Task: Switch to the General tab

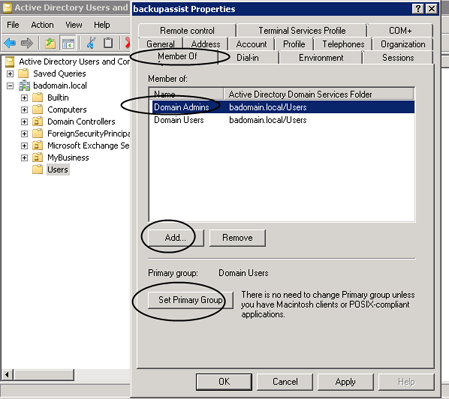Action: [x=160, y=44]
